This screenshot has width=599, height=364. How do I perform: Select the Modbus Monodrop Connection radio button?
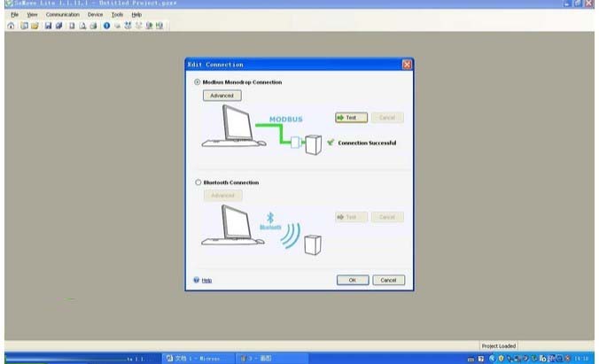(x=197, y=82)
